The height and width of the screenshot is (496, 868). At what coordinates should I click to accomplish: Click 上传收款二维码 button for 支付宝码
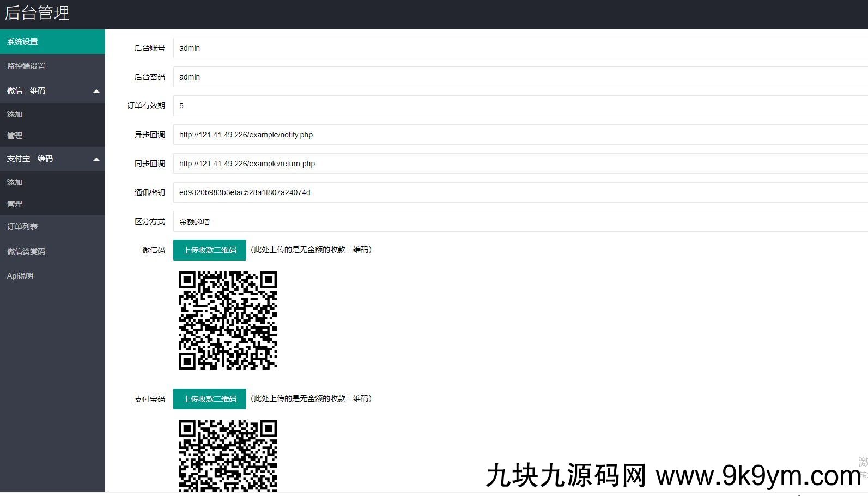pyautogui.click(x=210, y=399)
